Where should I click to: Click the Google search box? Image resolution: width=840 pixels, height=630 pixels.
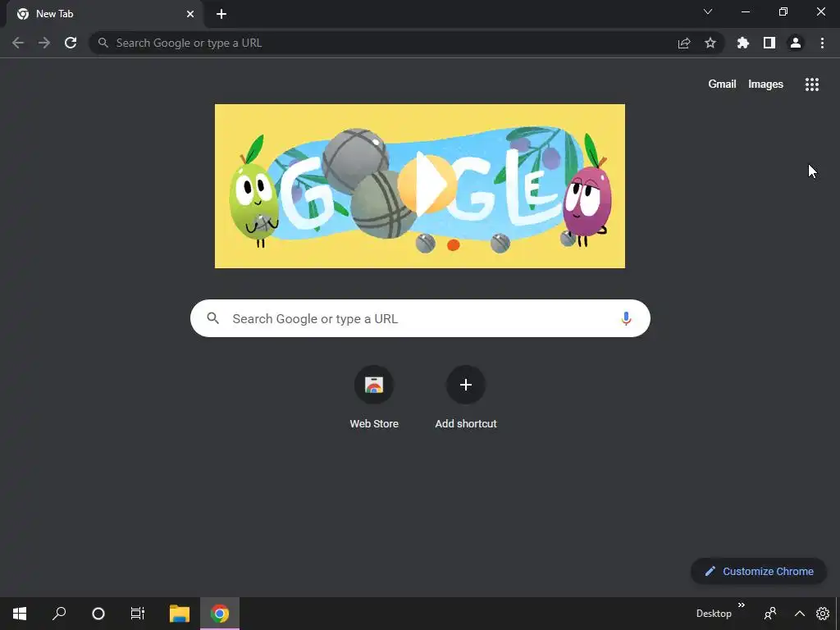click(420, 318)
